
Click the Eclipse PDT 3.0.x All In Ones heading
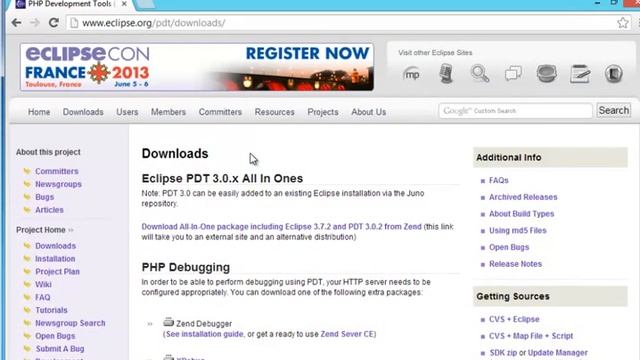[x=222, y=178]
